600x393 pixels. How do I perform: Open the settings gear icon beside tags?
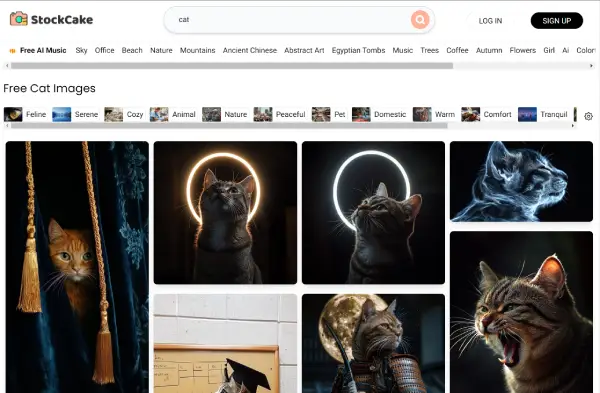click(589, 116)
